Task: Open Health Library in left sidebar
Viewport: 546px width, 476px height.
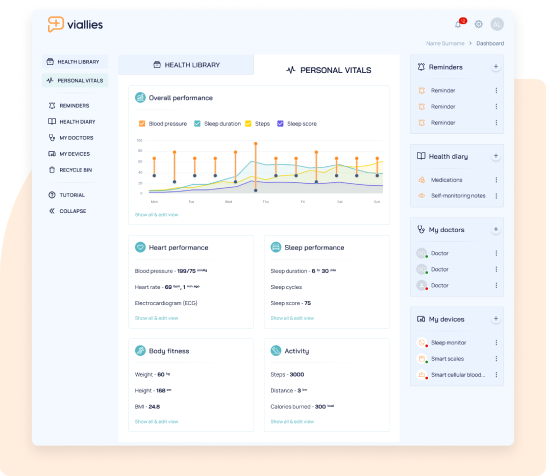Action: [x=75, y=62]
